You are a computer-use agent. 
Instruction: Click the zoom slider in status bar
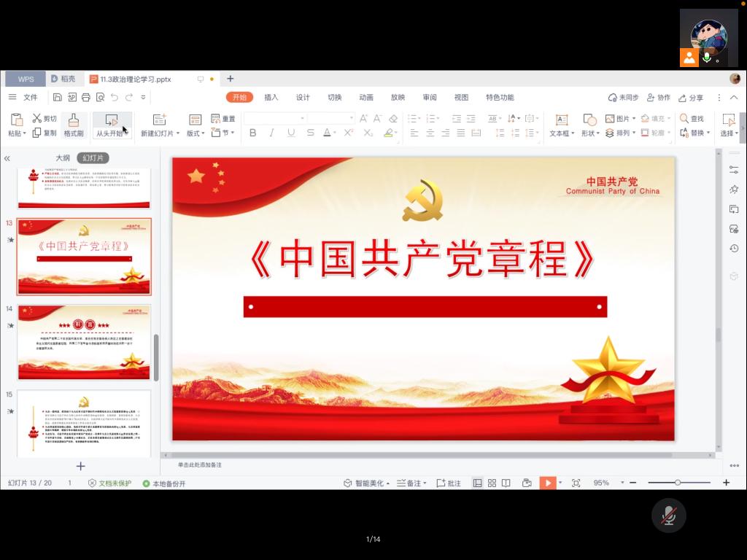(678, 483)
